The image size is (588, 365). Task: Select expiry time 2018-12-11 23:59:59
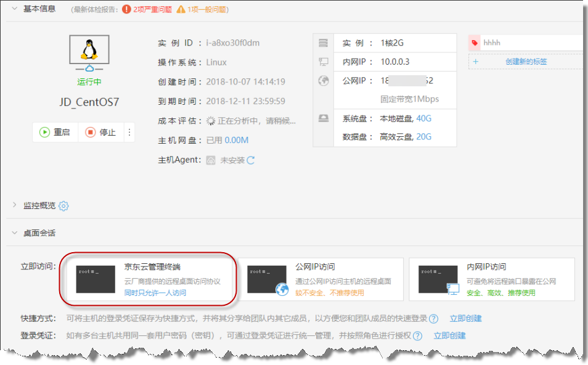pos(246,101)
